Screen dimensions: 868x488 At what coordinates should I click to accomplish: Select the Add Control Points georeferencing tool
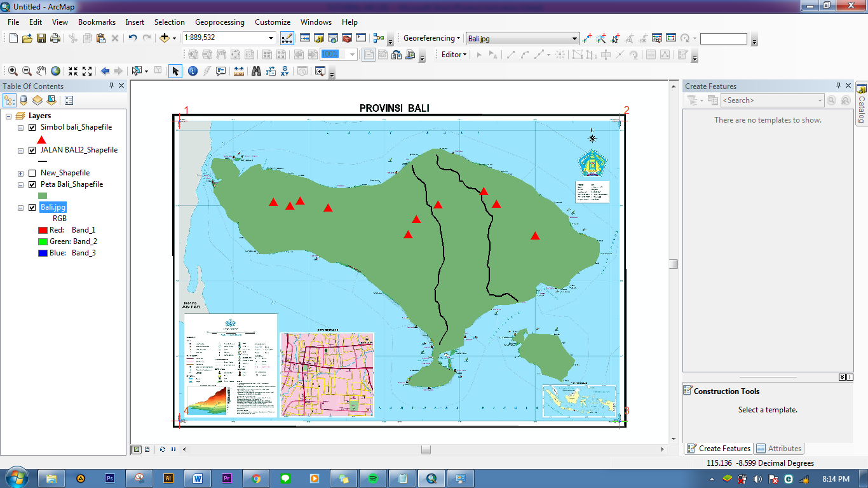587,38
